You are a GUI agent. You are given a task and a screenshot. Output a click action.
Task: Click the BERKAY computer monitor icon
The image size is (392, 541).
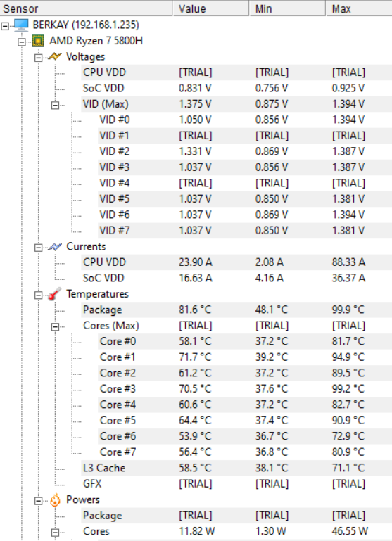[x=21, y=25]
